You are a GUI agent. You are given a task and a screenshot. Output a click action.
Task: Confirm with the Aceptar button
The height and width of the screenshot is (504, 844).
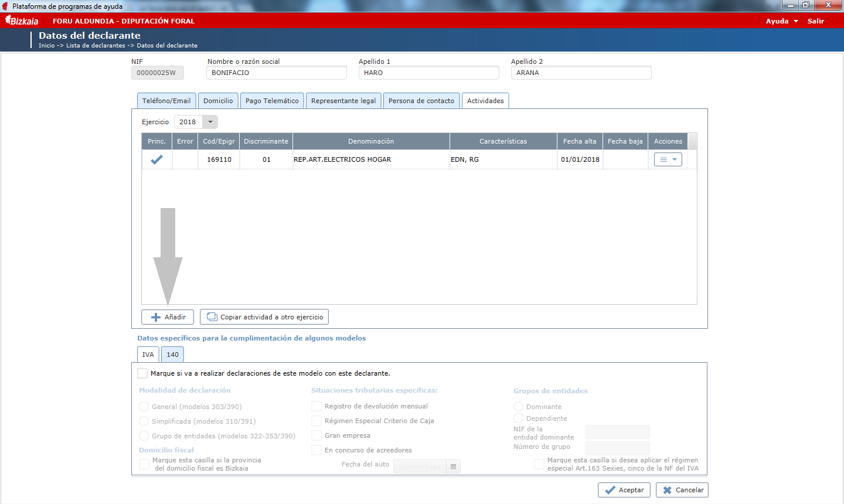624,490
